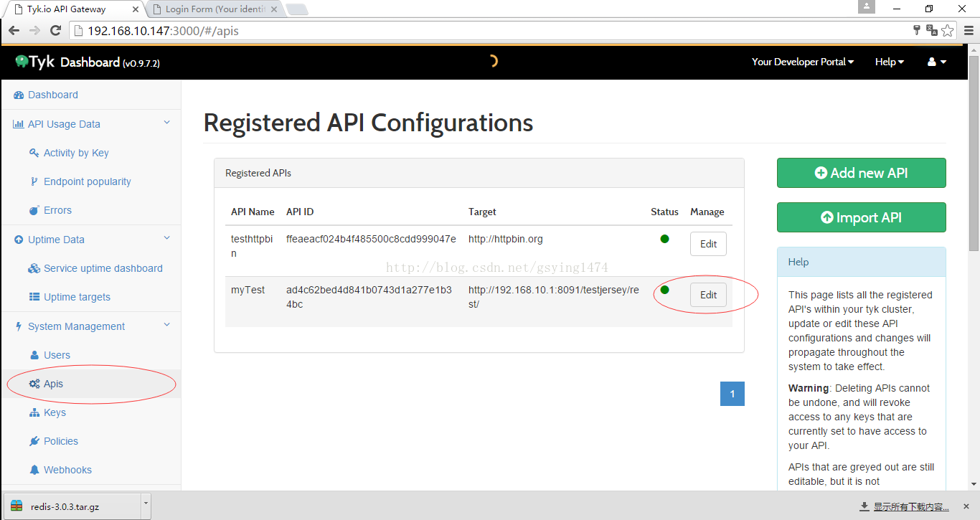Edit the testhttpbin API

coord(708,244)
